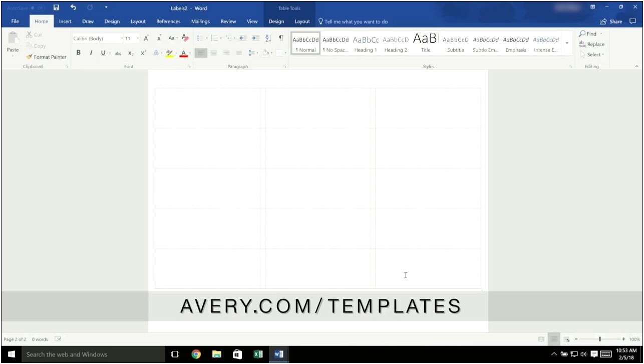This screenshot has width=644, height=364.
Task: Decrease font size with Shrink Font
Action: 159,38
